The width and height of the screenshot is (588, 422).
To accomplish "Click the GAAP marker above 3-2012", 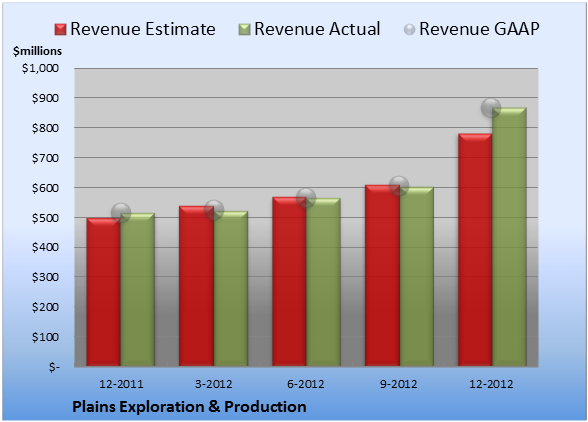I will click(x=214, y=210).
